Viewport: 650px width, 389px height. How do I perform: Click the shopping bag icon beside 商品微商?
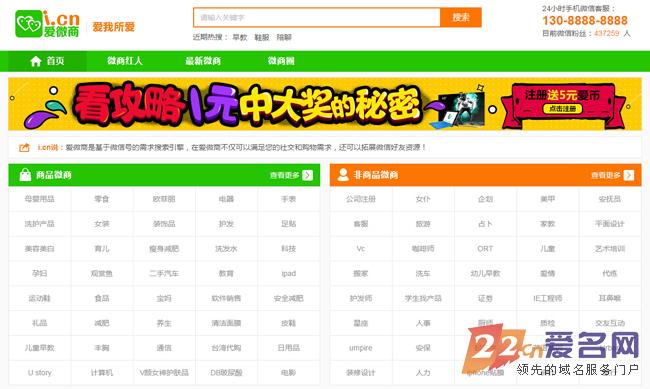[x=25, y=175]
